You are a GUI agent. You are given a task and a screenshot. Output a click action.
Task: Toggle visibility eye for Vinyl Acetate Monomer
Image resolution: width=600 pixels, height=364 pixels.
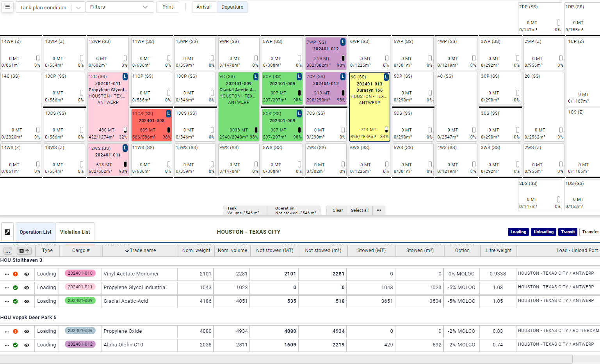click(x=27, y=274)
